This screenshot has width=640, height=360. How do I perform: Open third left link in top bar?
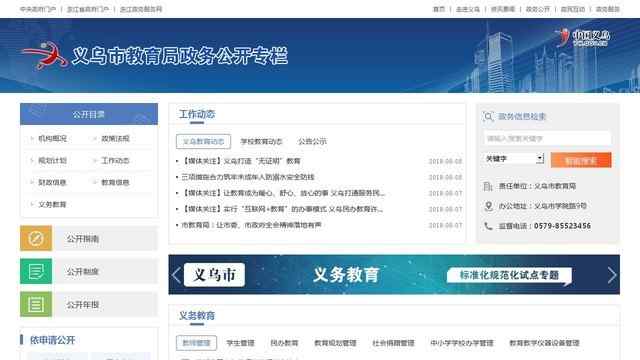tap(141, 9)
